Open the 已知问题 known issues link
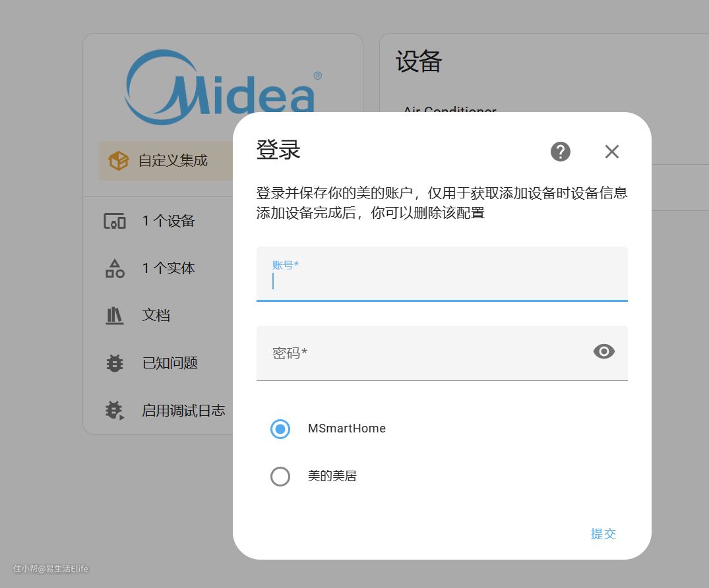 (x=170, y=363)
